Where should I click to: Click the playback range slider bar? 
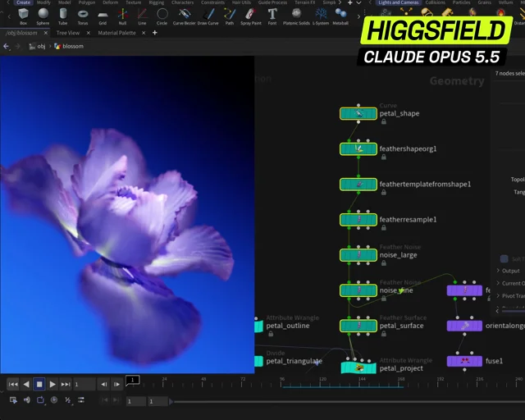coord(348,402)
